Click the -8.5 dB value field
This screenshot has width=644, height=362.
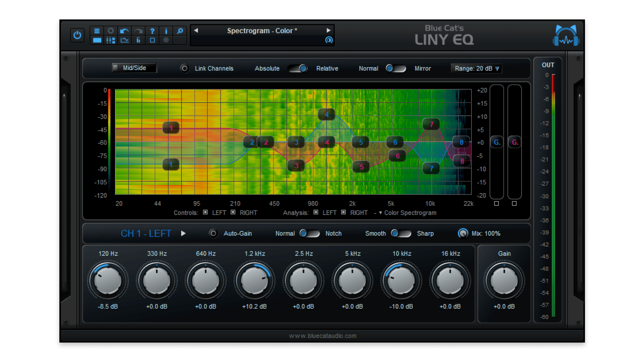(108, 306)
